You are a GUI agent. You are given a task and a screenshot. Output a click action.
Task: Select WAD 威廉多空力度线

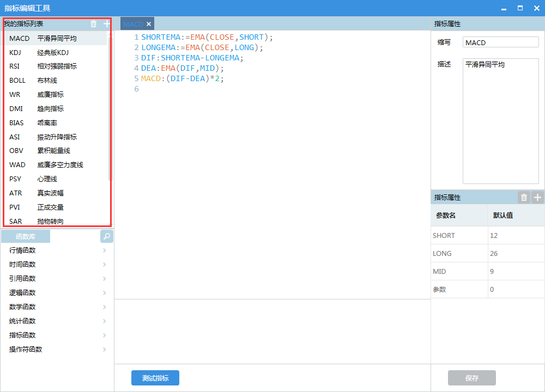click(56, 165)
